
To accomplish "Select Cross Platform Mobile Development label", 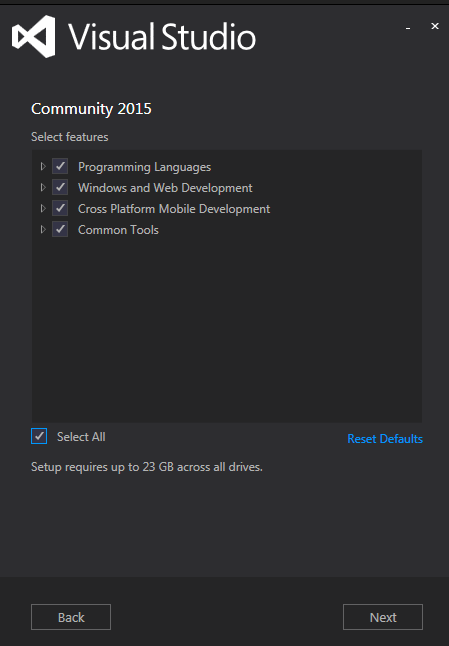I will 174,209.
